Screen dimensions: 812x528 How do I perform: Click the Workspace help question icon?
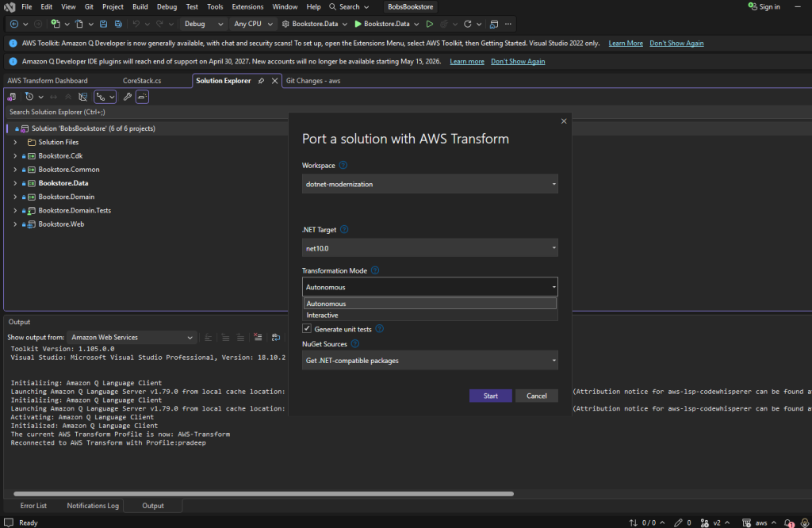[x=343, y=165]
